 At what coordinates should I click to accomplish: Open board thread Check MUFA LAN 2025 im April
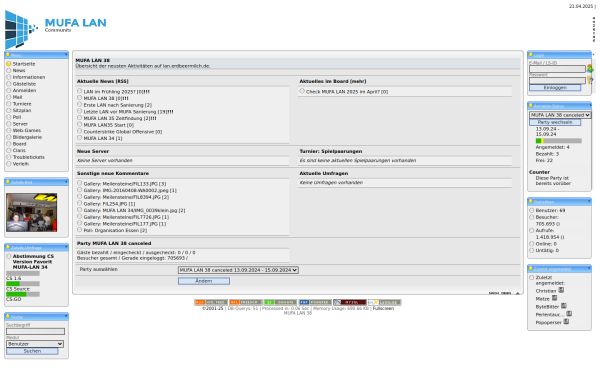pyautogui.click(x=347, y=92)
